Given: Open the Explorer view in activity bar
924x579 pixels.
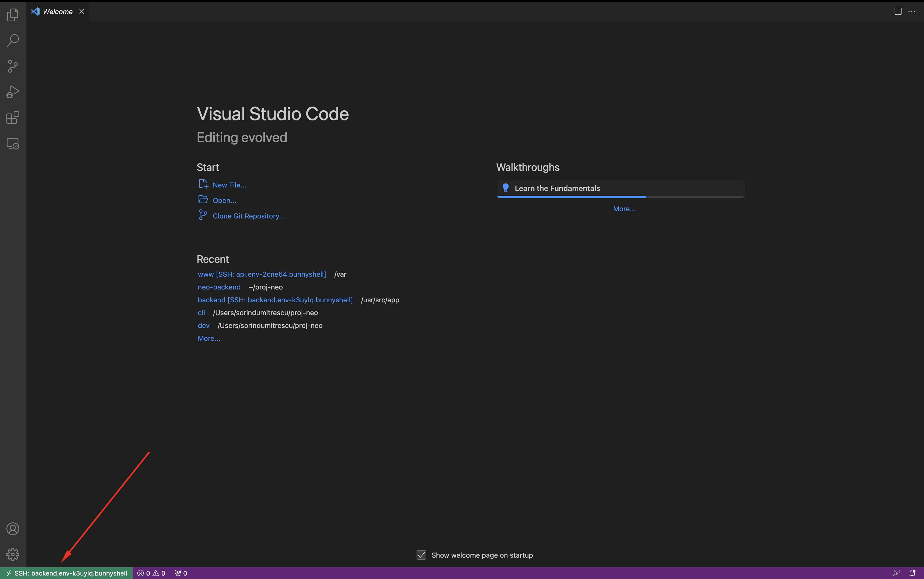Looking at the screenshot, I should [13, 15].
